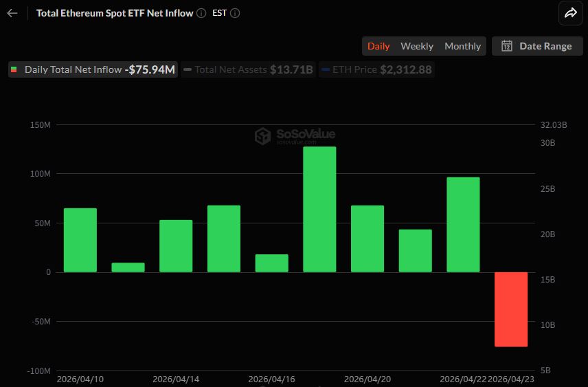This screenshot has width=588, height=387.
Task: Click the green bar for 2026/04/22
Action: pyautogui.click(x=463, y=224)
